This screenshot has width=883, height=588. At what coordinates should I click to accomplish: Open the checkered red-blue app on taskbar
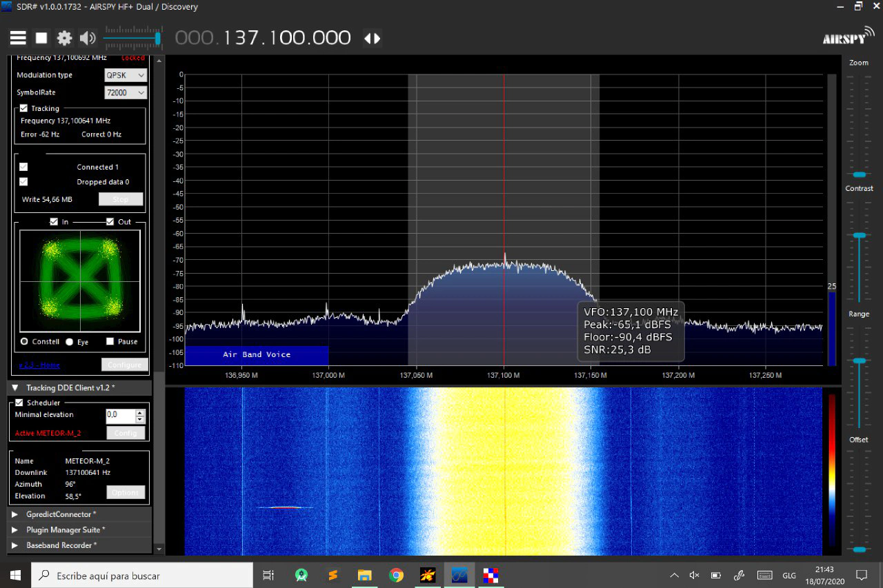[x=490, y=575]
